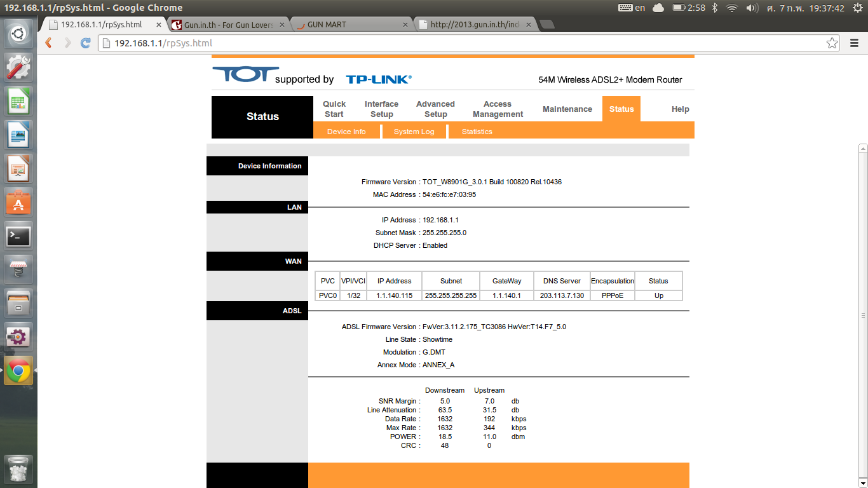This screenshot has height=488, width=868.
Task: Open the Terminal from the launcher dock
Action: [18, 236]
